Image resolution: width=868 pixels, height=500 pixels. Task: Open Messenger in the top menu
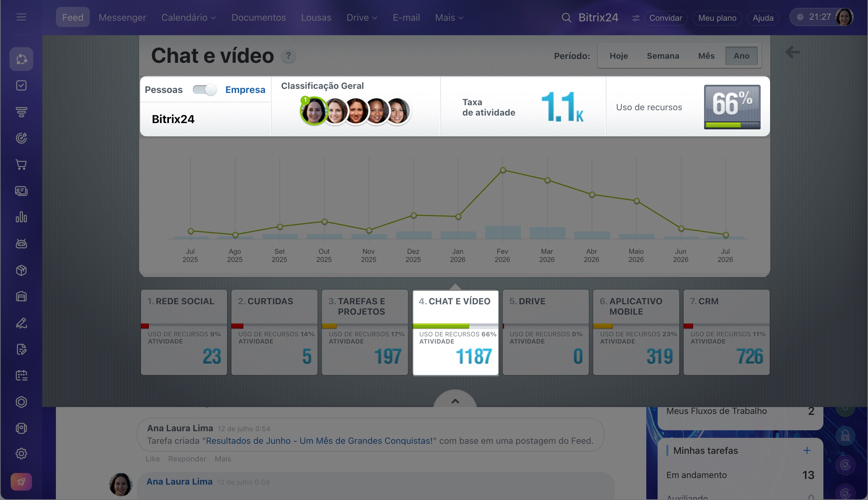click(x=122, y=18)
